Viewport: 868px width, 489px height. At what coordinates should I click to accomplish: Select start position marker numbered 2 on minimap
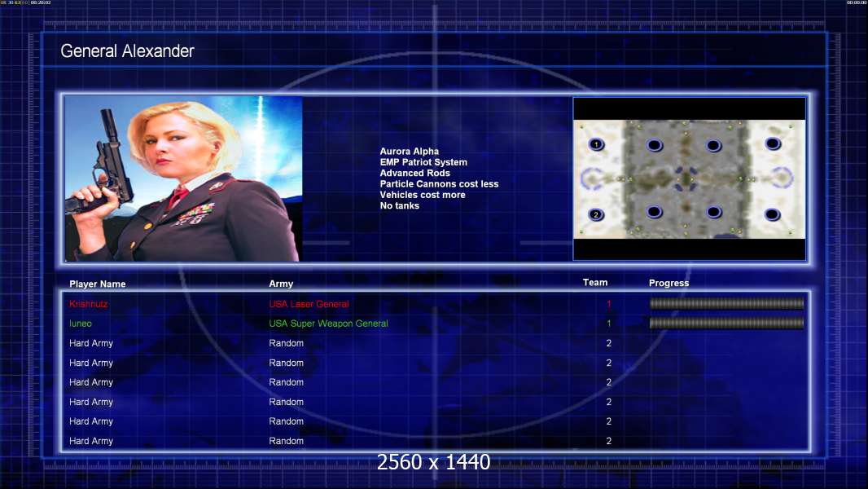596,214
